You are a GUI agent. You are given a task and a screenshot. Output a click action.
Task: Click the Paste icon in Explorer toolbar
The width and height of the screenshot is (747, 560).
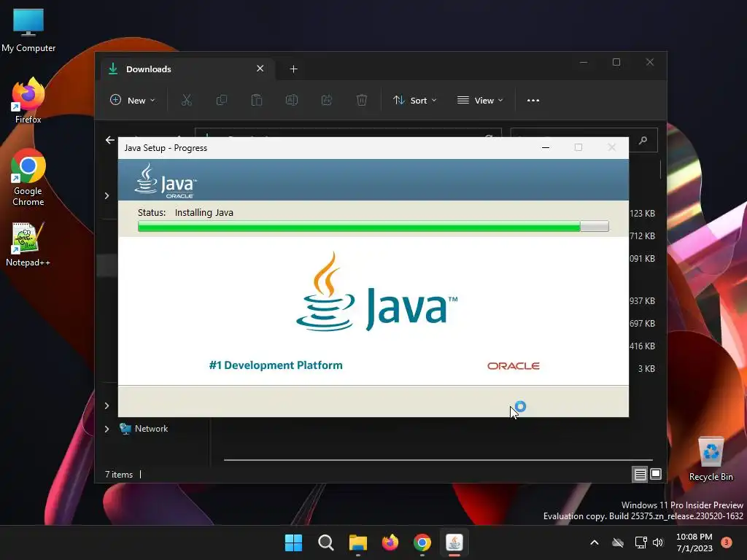(256, 100)
